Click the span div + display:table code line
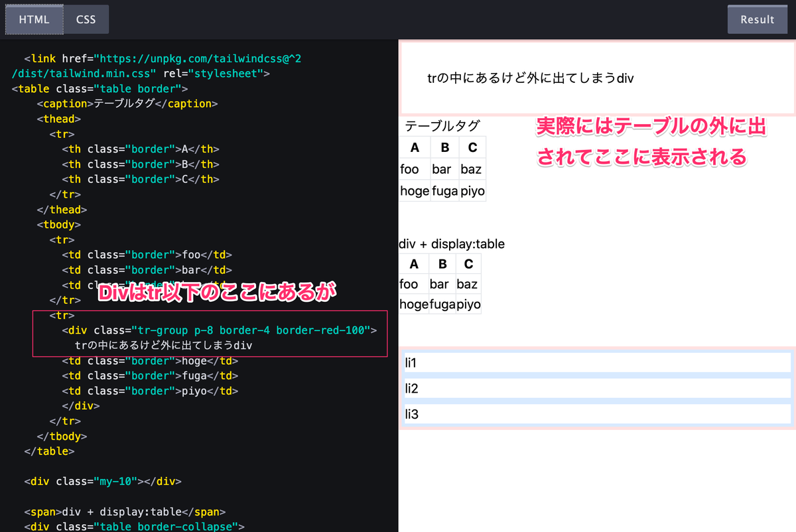The image size is (796, 532). pyautogui.click(x=125, y=512)
